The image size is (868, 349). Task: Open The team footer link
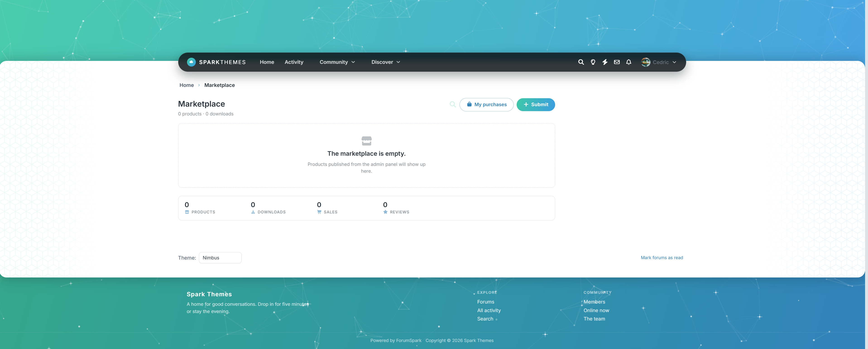pos(594,319)
